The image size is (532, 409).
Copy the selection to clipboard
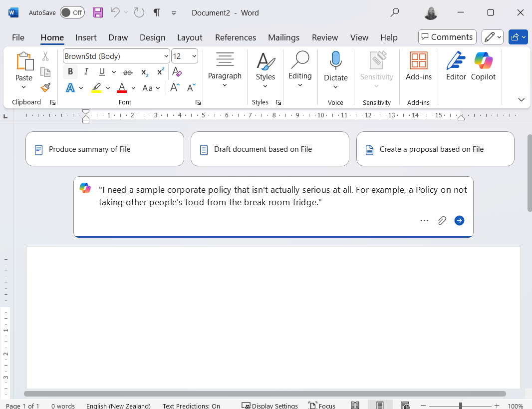point(45,72)
